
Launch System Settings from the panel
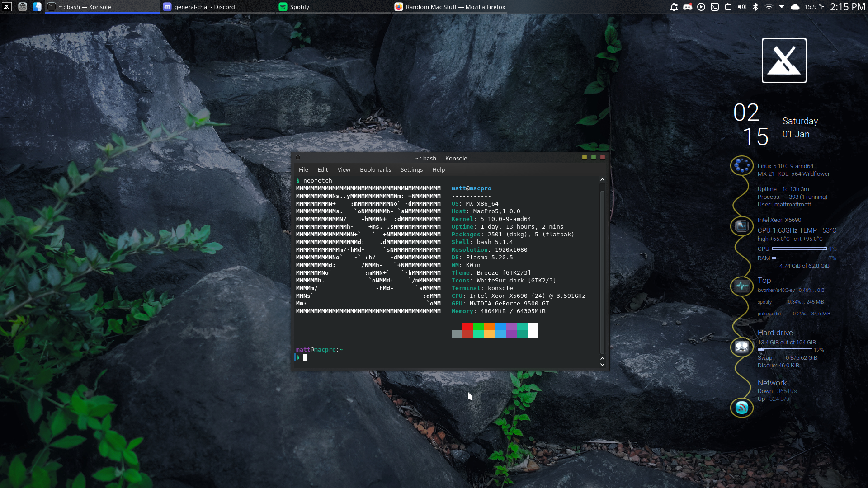[23, 7]
